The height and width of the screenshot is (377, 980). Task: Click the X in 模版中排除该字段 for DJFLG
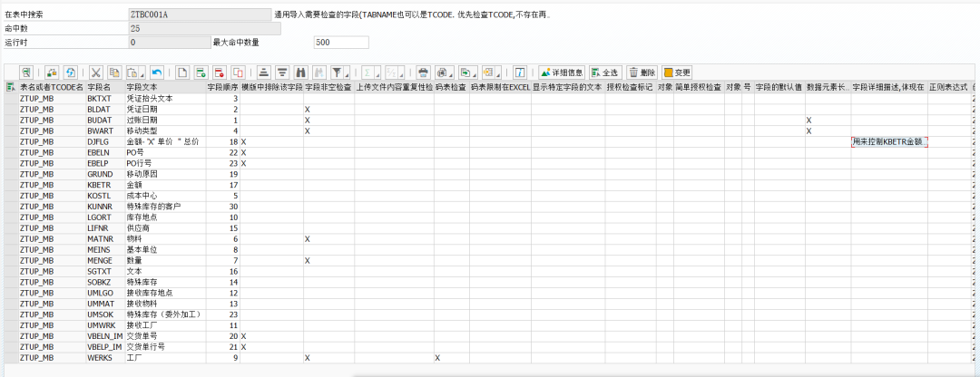click(244, 141)
